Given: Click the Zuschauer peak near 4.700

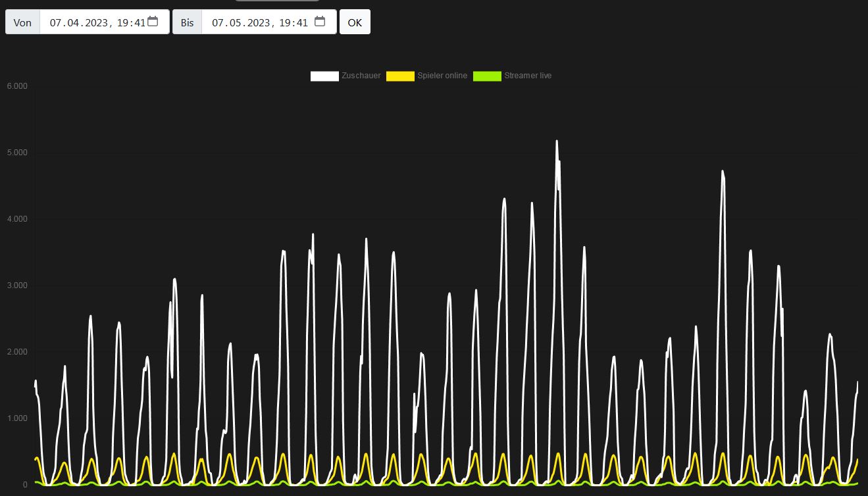Looking at the screenshot, I should pos(723,171).
